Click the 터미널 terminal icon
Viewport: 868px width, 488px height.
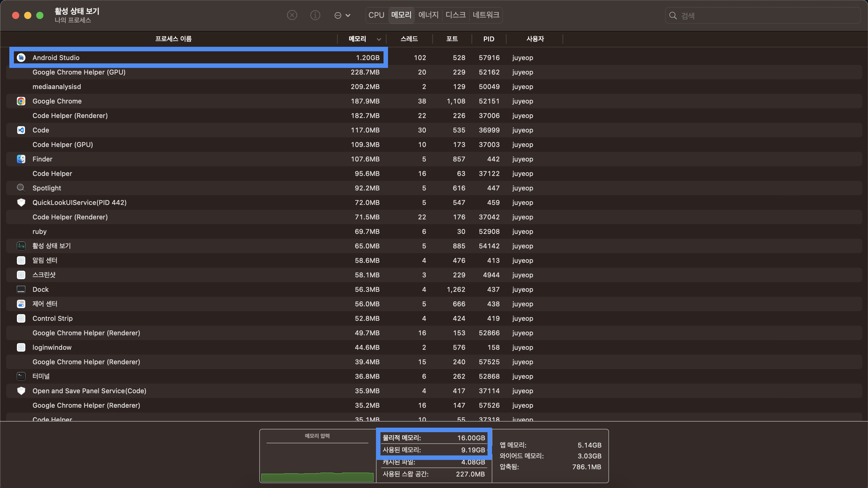pos(21,376)
